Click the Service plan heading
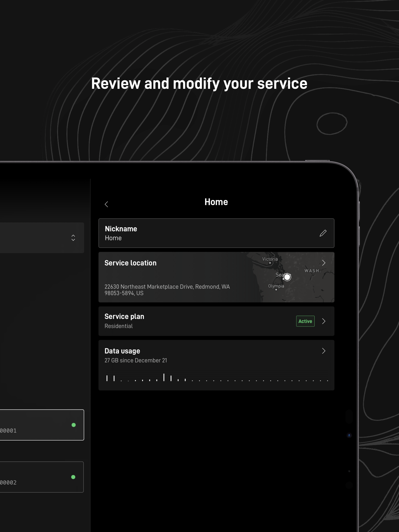The height and width of the screenshot is (532, 399). [124, 316]
